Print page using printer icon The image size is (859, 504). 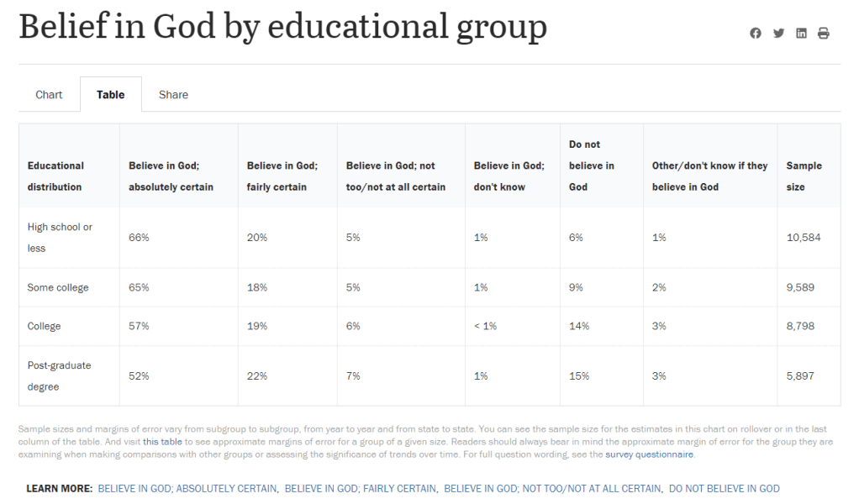tap(824, 34)
